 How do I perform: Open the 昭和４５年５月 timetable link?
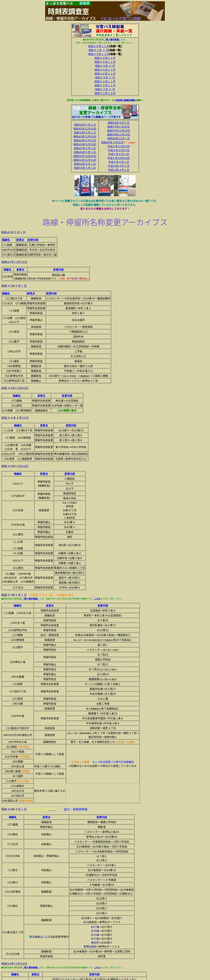(105, 66)
